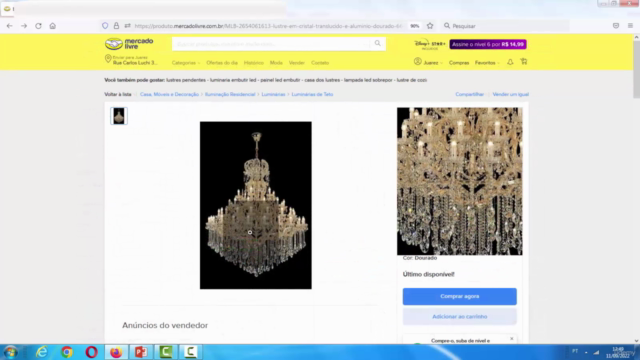Launch Opera from the taskbar
Image resolution: width=640 pixels, height=360 pixels.
[x=91, y=352]
